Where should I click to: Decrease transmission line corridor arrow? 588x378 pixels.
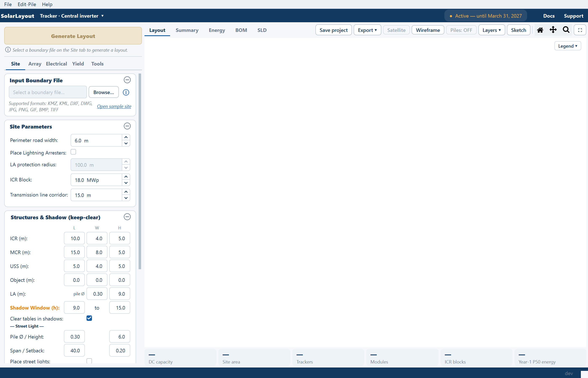(x=126, y=198)
